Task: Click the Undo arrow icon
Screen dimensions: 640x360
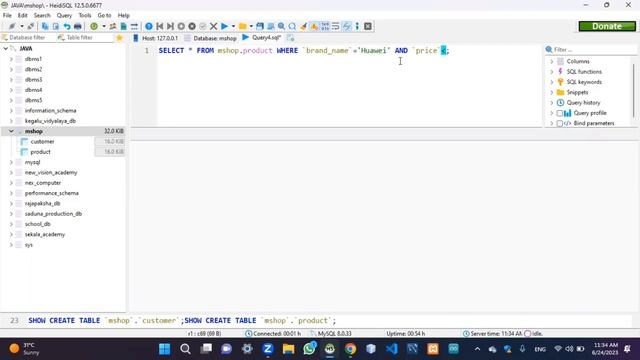Action: click(67, 27)
